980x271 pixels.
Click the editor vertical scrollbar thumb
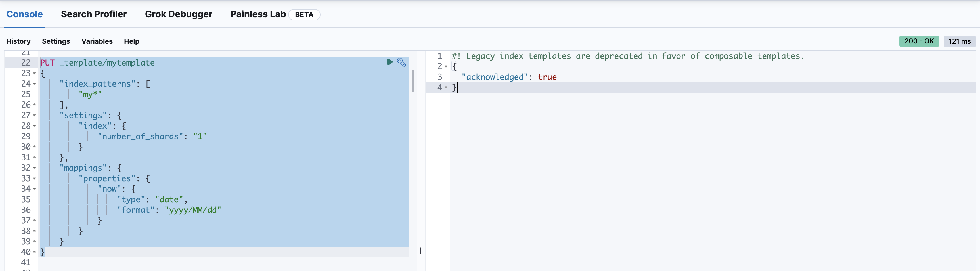point(413,81)
